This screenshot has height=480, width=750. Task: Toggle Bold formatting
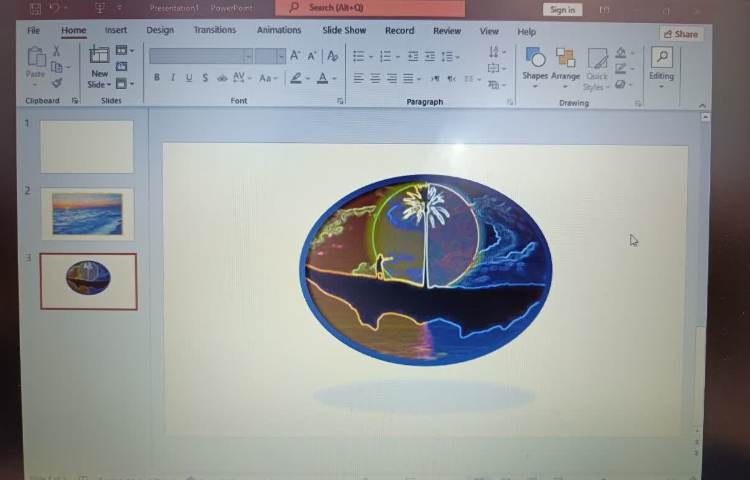tap(156, 78)
